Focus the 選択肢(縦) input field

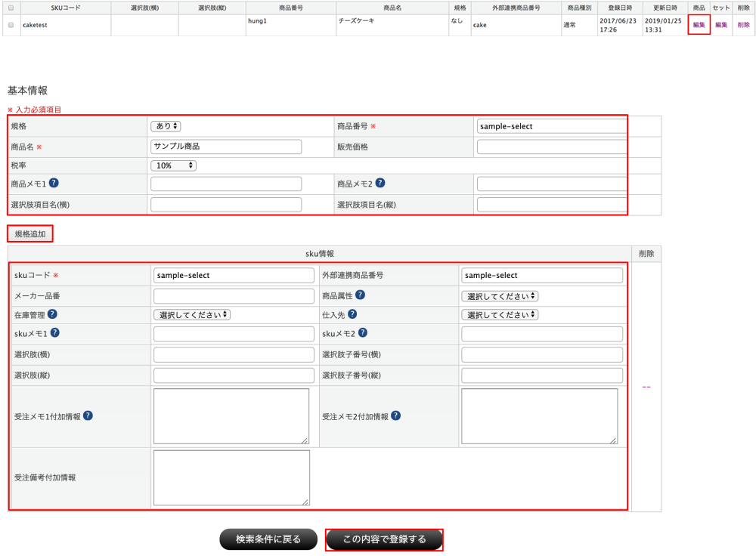point(234,375)
